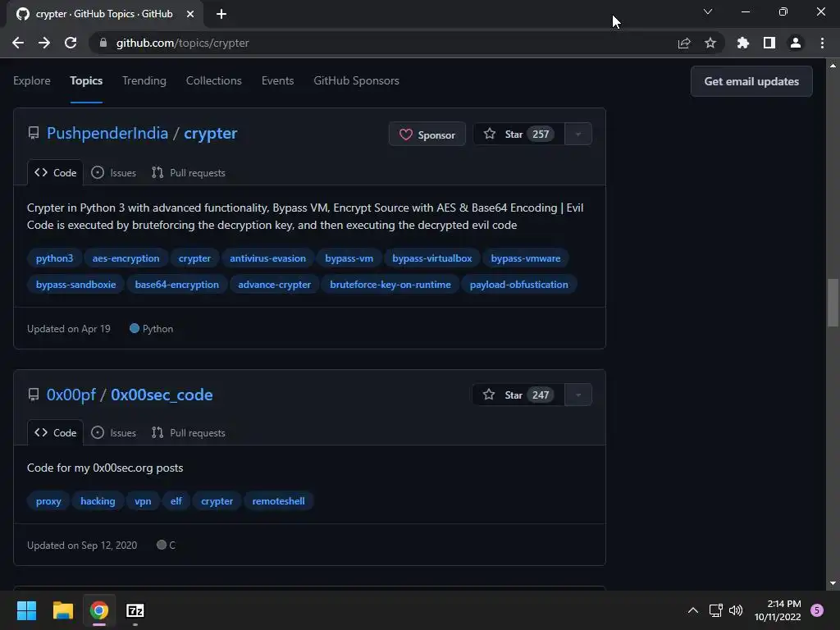The image size is (840, 630).
Task: Click the hacking topic tag
Action: [x=98, y=501]
